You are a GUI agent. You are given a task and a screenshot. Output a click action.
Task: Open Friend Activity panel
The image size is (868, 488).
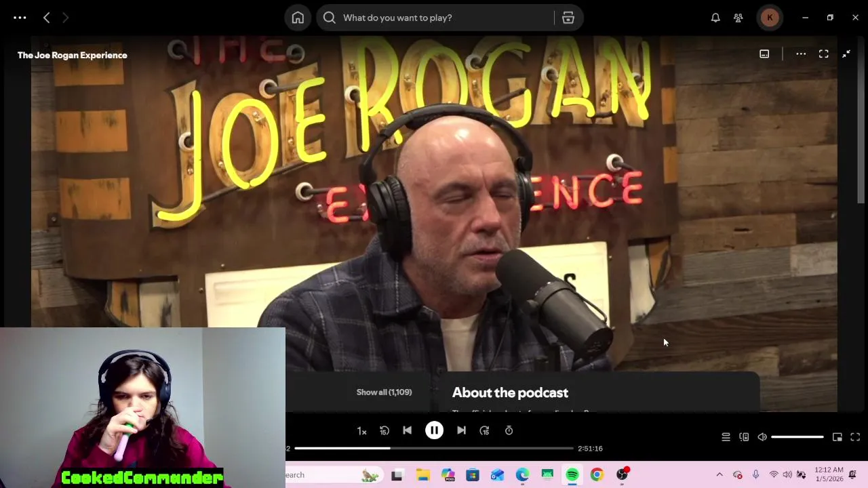point(738,18)
